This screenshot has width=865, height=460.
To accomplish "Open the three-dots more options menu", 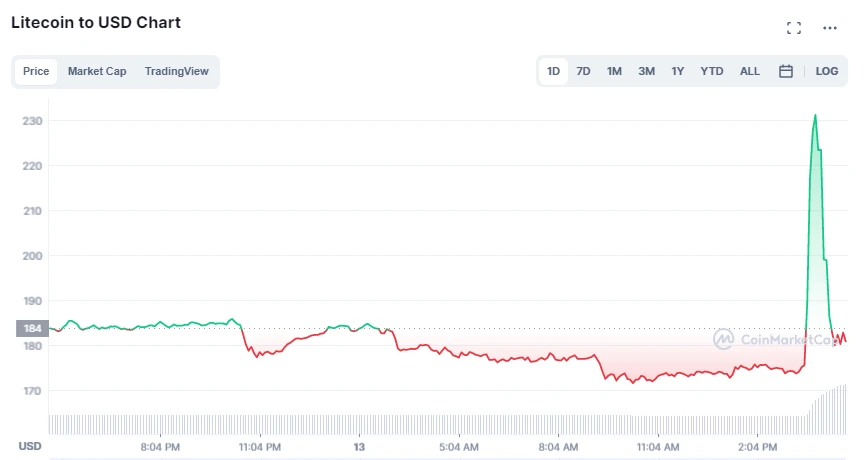I will 830,28.
